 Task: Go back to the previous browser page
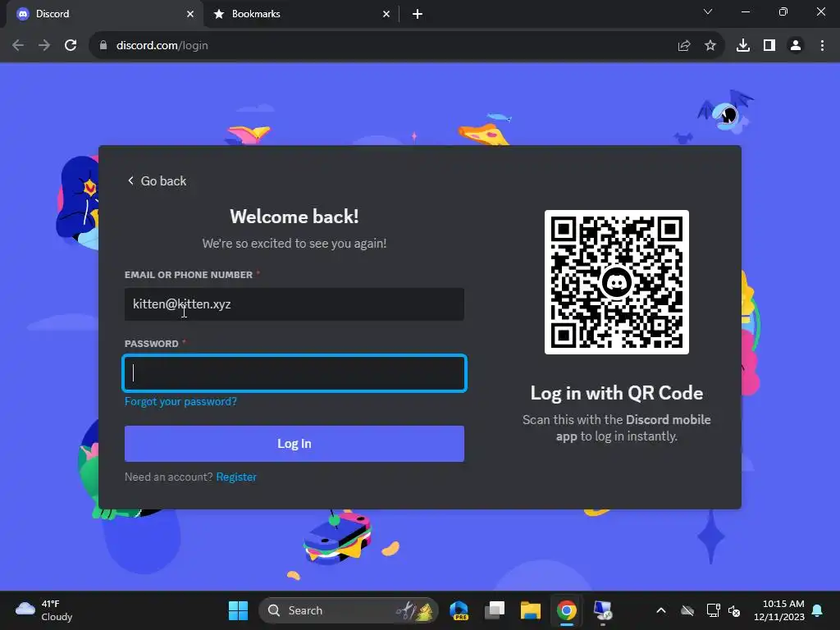coord(18,46)
